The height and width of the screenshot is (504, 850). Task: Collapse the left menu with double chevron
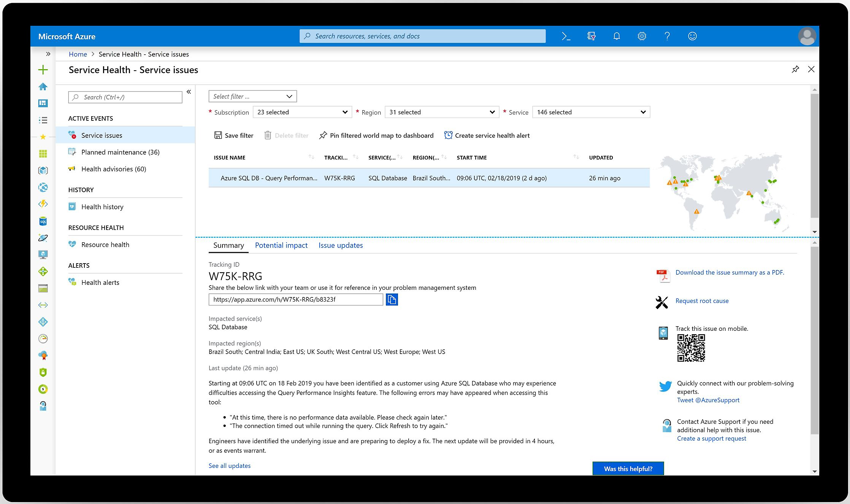coord(189,92)
